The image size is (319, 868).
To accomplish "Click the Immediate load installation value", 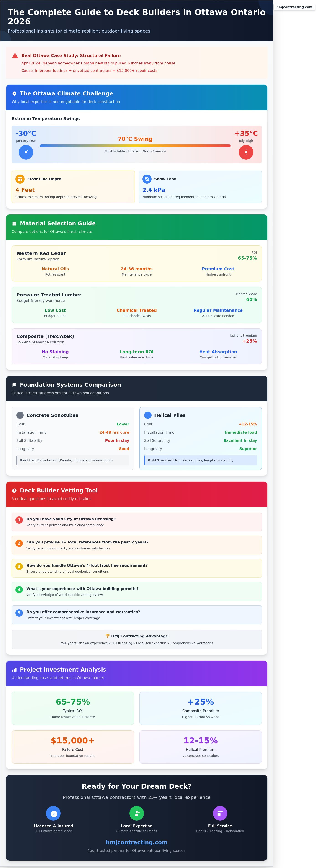I will [x=241, y=433].
